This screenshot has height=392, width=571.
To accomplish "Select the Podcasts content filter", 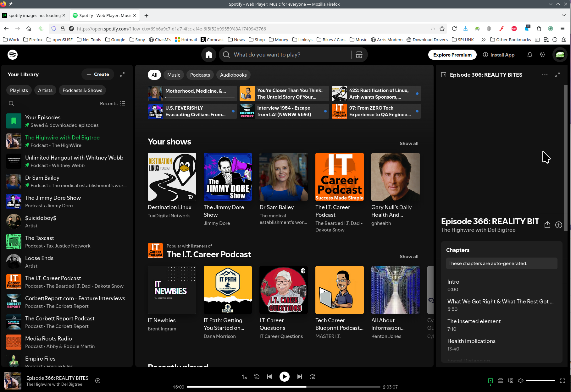I will [200, 75].
